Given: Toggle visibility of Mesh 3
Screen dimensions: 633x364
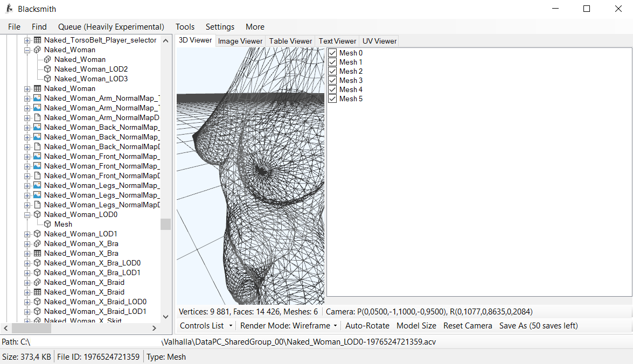Looking at the screenshot, I should pyautogui.click(x=332, y=80).
